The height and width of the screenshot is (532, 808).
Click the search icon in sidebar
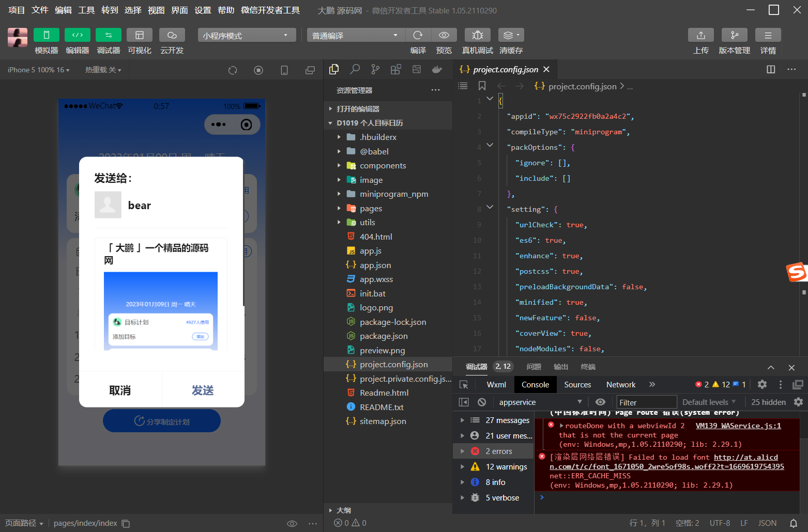pyautogui.click(x=355, y=69)
